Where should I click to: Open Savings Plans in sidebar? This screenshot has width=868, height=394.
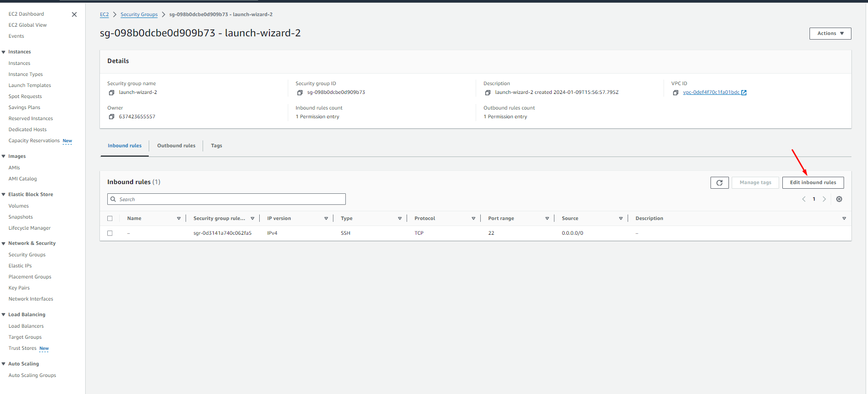[x=24, y=108]
